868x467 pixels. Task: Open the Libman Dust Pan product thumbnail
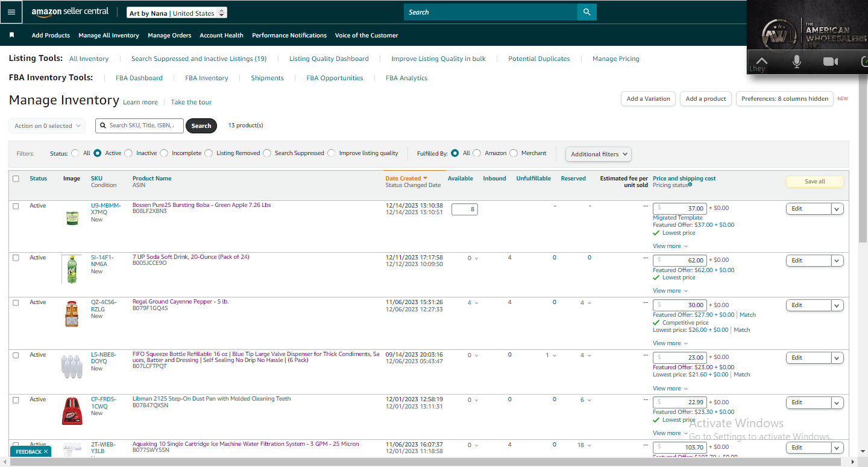[x=72, y=411]
